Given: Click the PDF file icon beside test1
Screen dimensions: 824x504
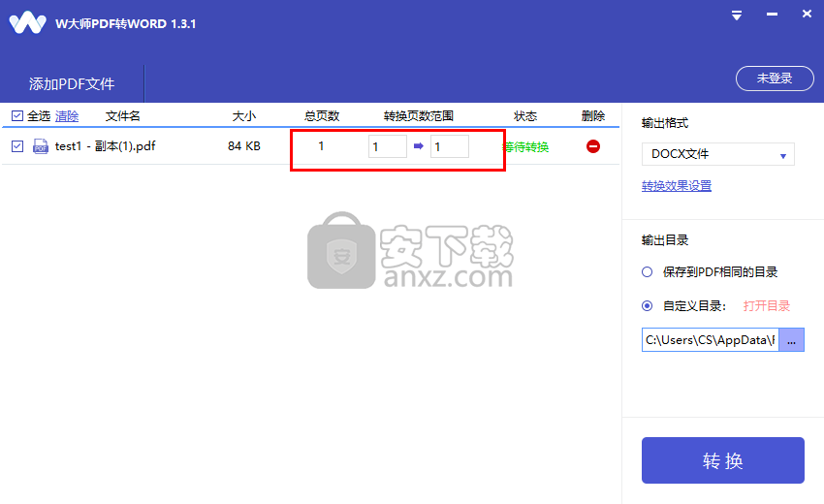Looking at the screenshot, I should pos(41,146).
